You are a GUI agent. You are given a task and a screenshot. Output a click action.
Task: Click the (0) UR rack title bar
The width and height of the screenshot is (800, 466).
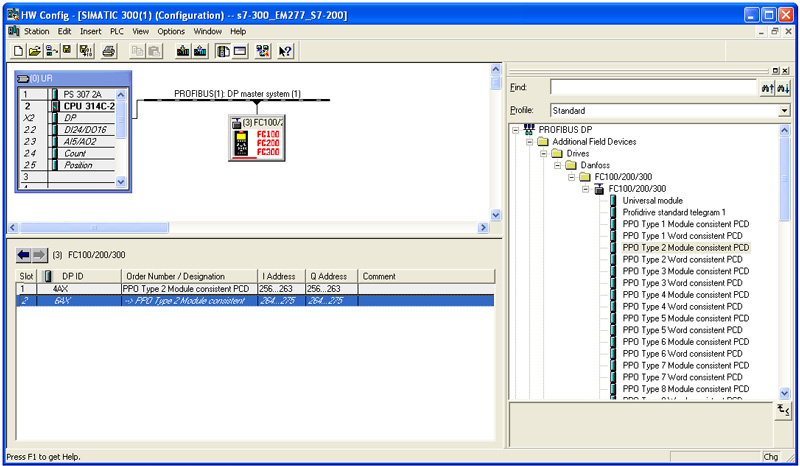(x=73, y=79)
